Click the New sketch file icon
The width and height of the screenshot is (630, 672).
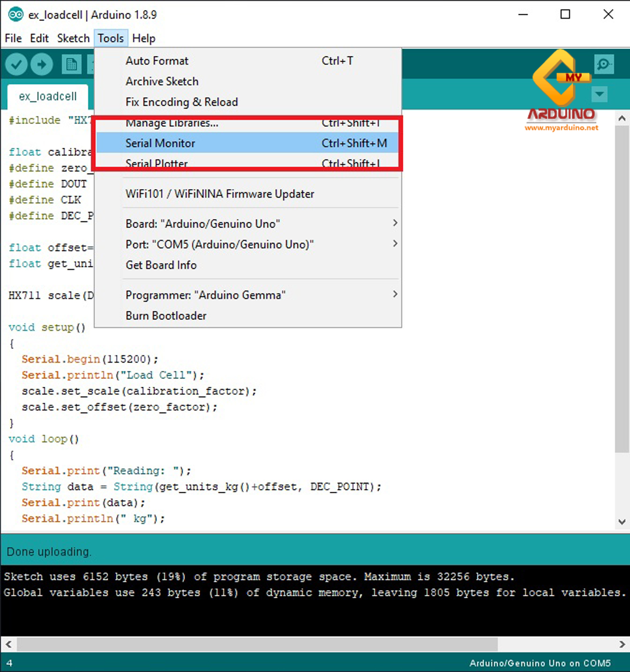pos(71,65)
